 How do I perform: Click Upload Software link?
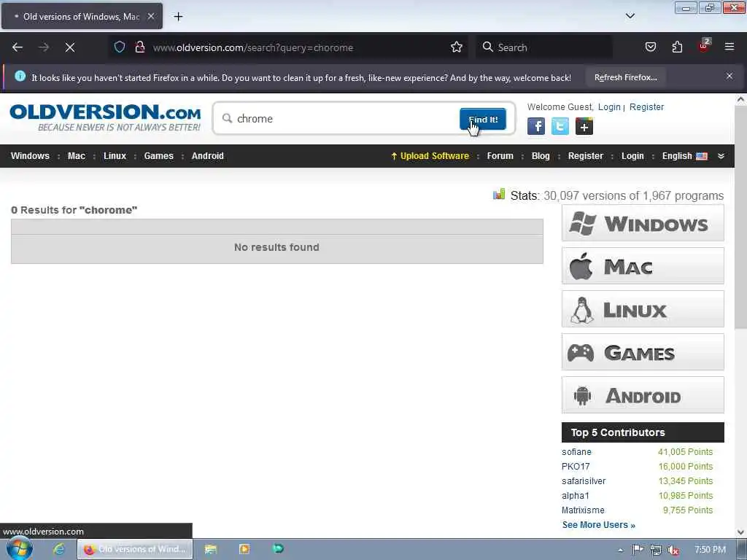(430, 156)
